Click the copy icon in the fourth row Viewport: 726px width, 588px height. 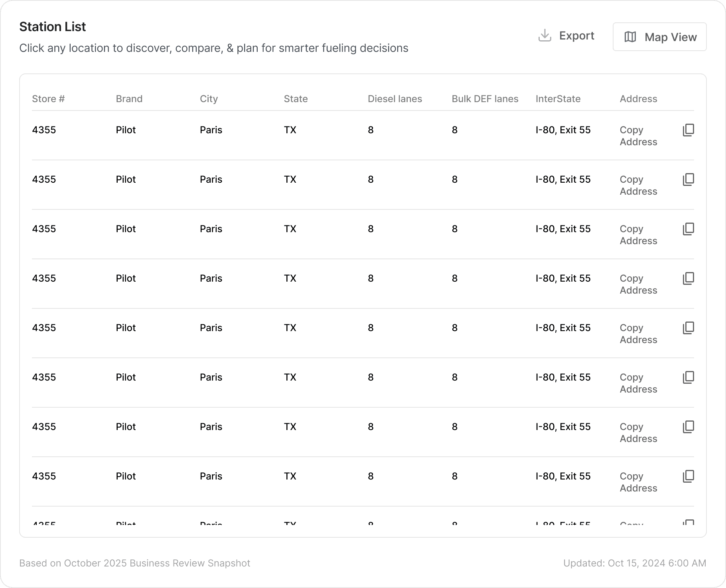[x=689, y=278]
